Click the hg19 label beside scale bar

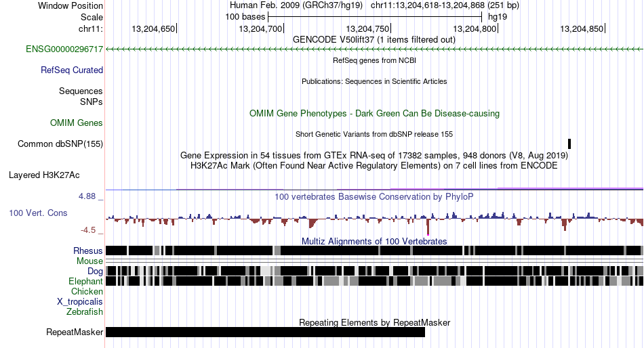pyautogui.click(x=498, y=17)
